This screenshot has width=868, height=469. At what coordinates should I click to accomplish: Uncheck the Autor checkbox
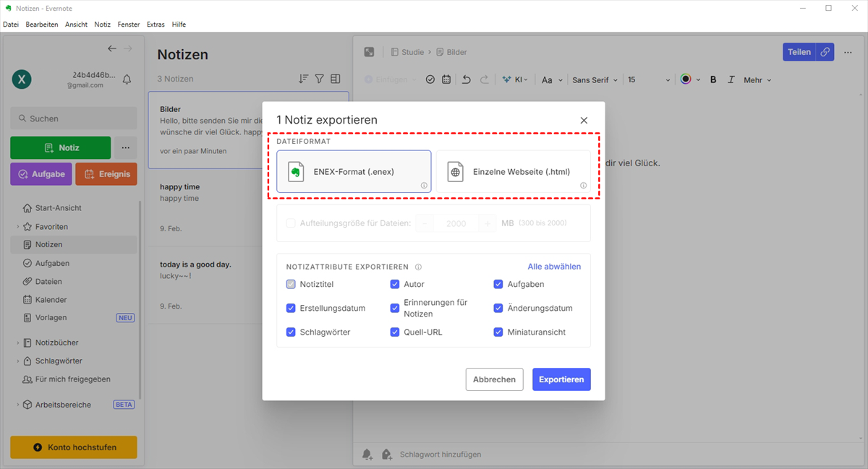pyautogui.click(x=395, y=284)
